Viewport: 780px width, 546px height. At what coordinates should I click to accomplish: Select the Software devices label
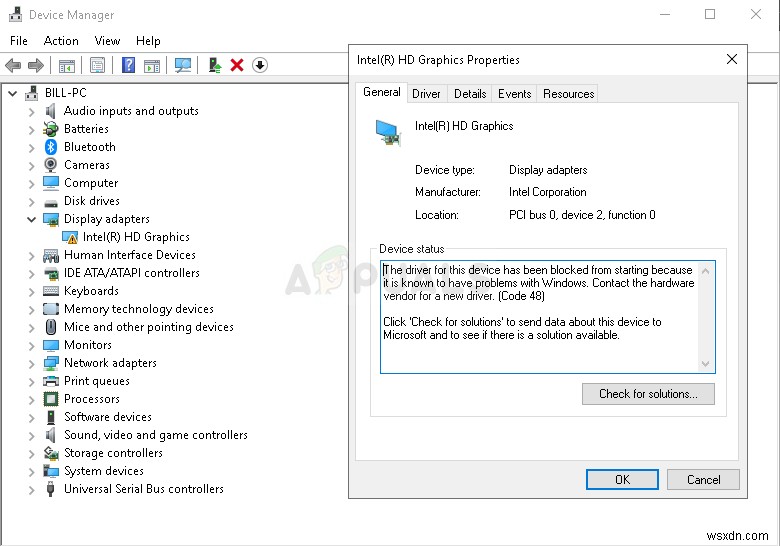pyautogui.click(x=108, y=417)
